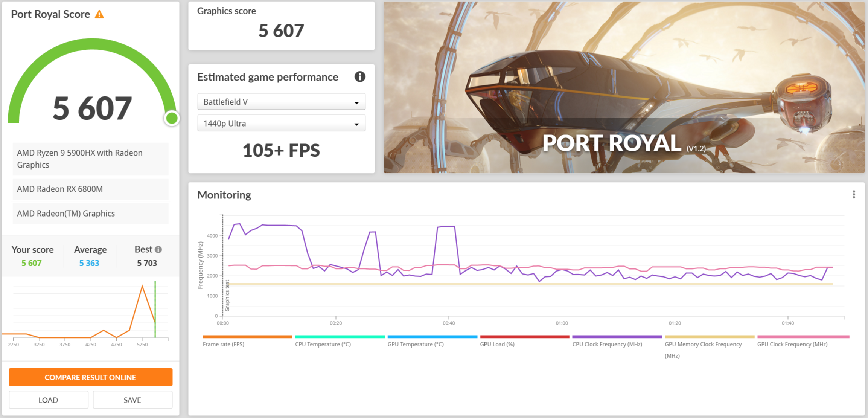Toggle GPU Memory Clock Frequency legend

pos(703,344)
